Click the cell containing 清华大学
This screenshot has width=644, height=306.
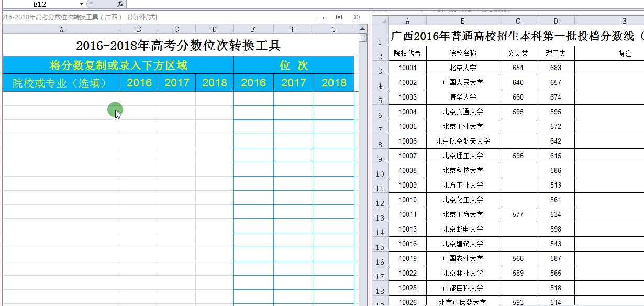pos(461,97)
